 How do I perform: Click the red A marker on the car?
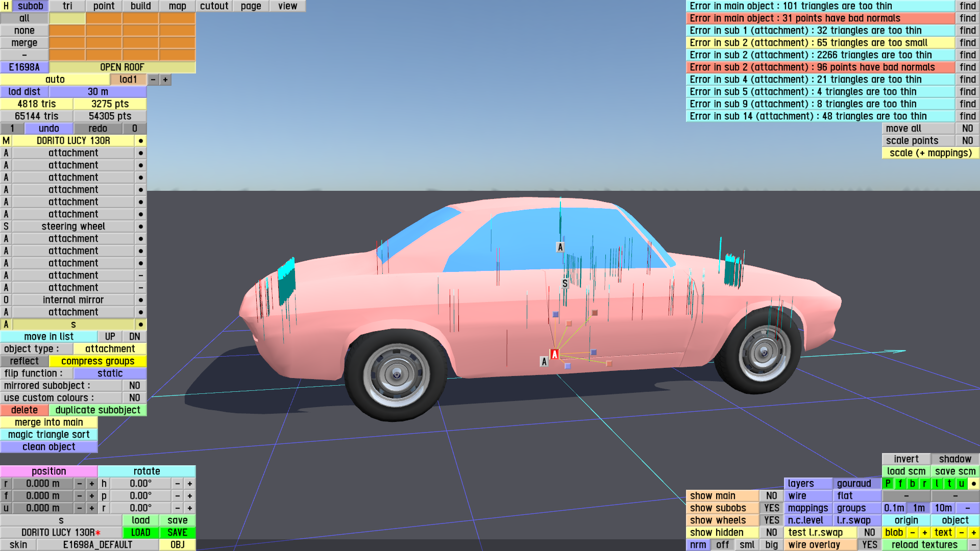click(554, 354)
